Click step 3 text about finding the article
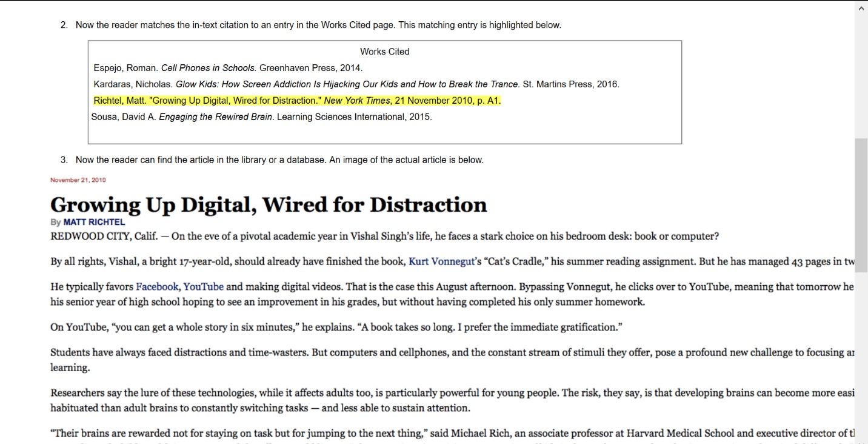Image resolution: width=868 pixels, height=444 pixels. 279,160
